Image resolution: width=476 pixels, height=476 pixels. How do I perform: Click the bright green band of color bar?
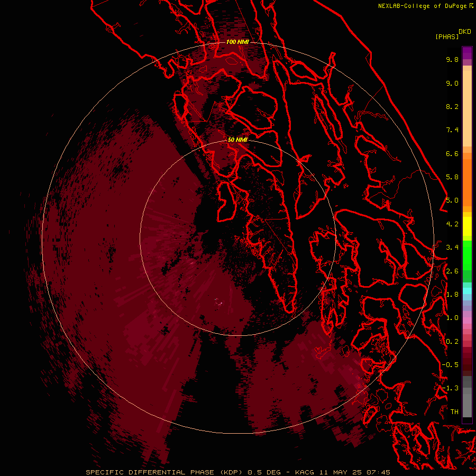(467, 255)
